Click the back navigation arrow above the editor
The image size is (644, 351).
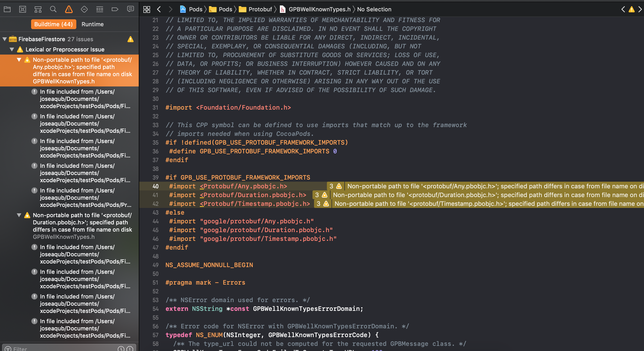click(159, 9)
